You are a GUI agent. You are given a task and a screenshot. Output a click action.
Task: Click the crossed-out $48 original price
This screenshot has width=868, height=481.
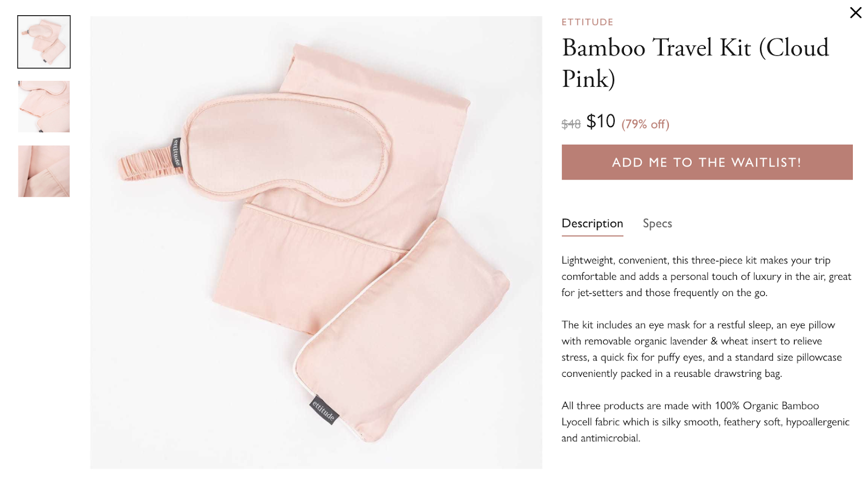[571, 124]
